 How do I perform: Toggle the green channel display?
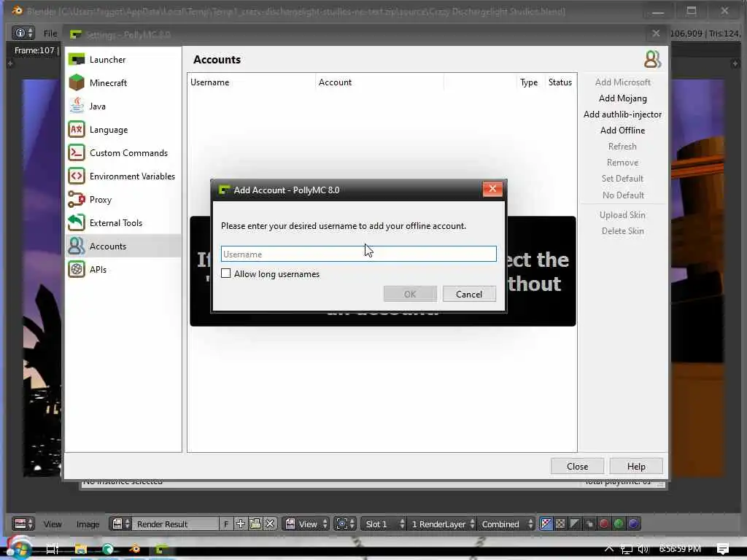click(x=619, y=524)
